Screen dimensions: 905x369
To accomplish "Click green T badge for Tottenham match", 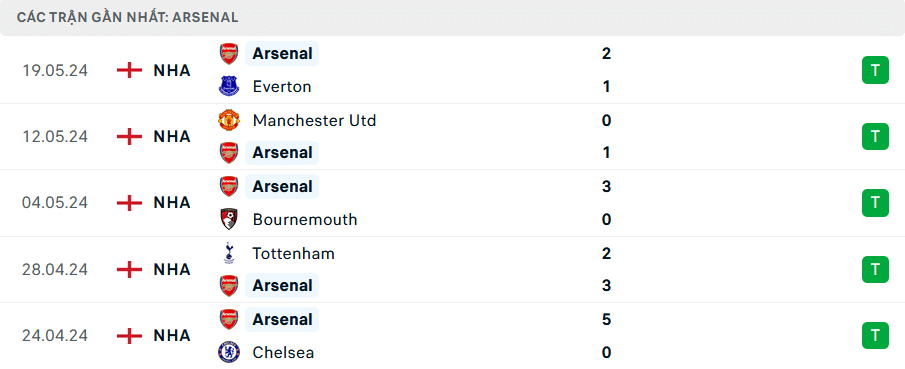I will pos(875,269).
